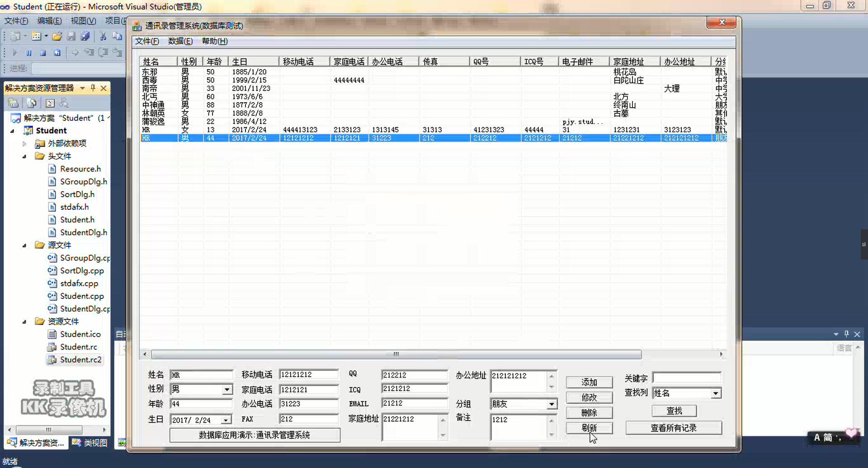Open Add New Item dropdown arrow

click(46, 36)
